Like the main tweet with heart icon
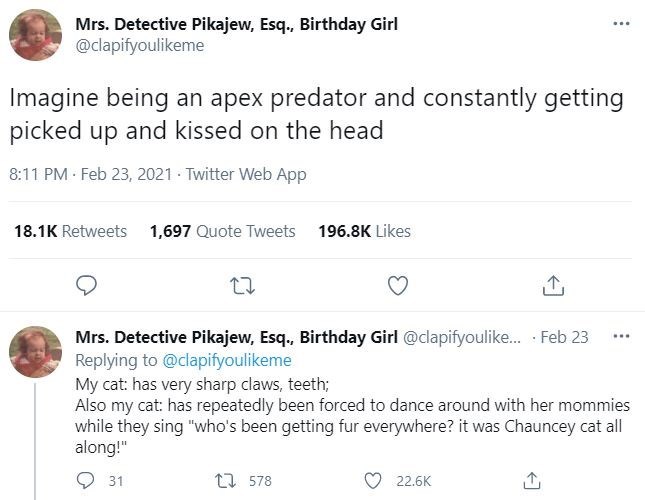 [397, 286]
